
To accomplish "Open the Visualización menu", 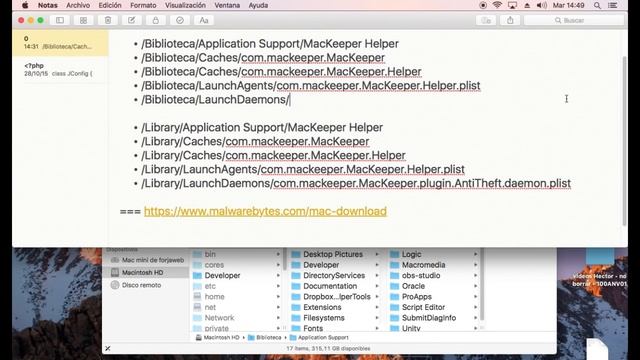I will click(x=185, y=5).
